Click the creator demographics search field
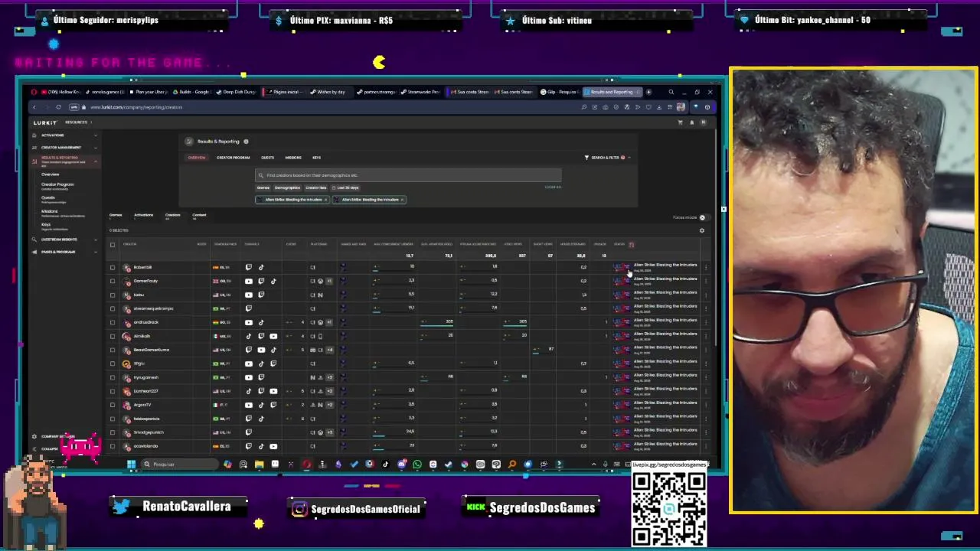980x551 pixels. [408, 175]
